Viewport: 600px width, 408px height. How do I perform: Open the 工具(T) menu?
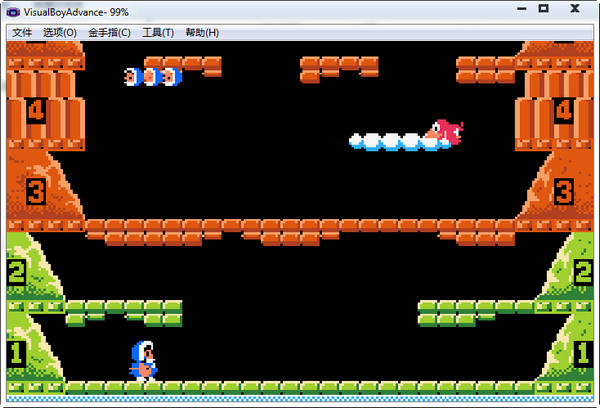(158, 32)
